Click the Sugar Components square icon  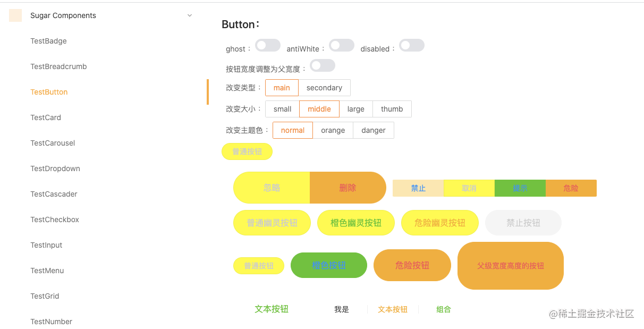(15, 15)
